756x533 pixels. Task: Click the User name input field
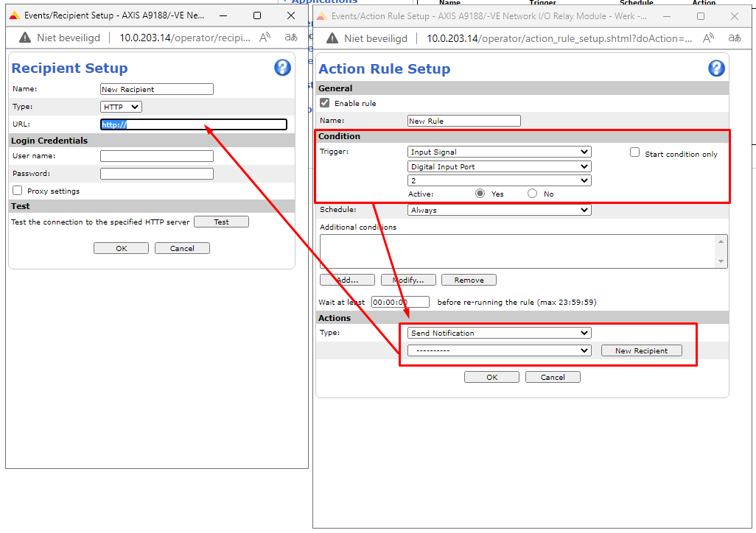(157, 156)
